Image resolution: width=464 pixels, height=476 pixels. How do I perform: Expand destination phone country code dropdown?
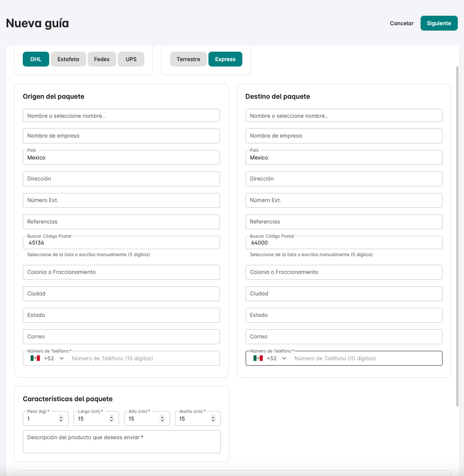pos(284,358)
